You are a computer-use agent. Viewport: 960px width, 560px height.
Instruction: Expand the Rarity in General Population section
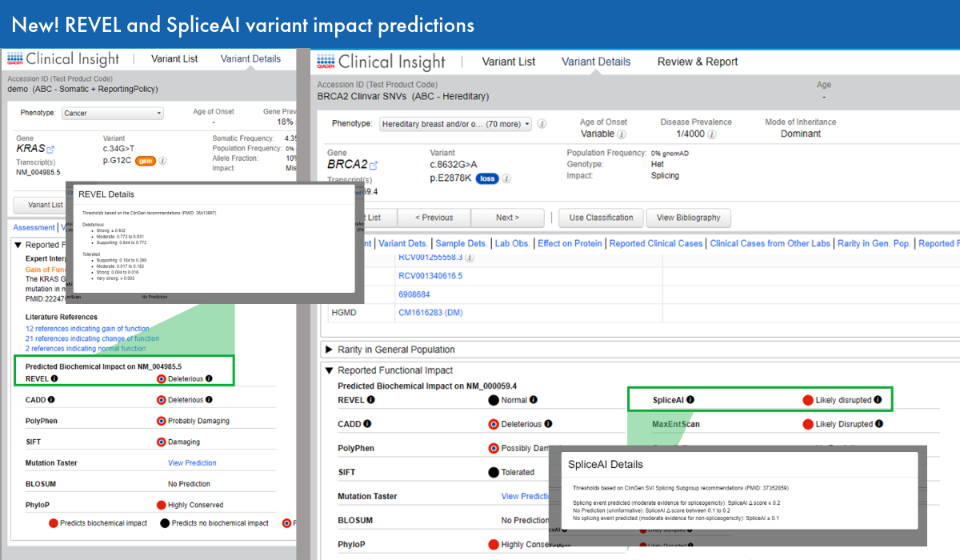click(329, 350)
